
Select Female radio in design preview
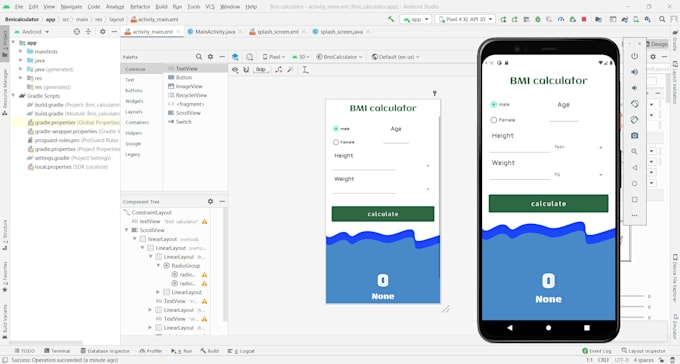tap(336, 142)
